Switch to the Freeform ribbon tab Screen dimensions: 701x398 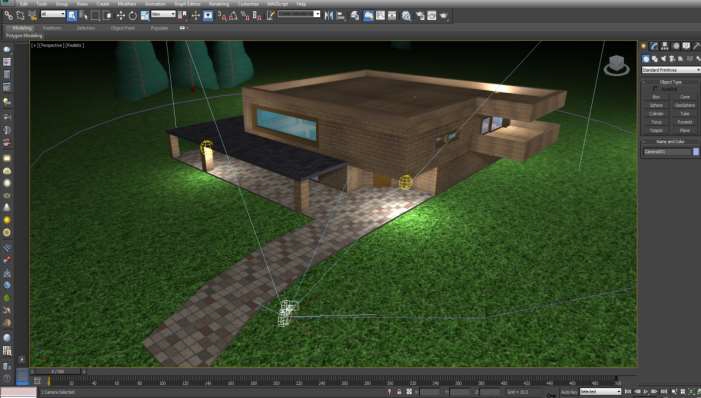point(52,28)
